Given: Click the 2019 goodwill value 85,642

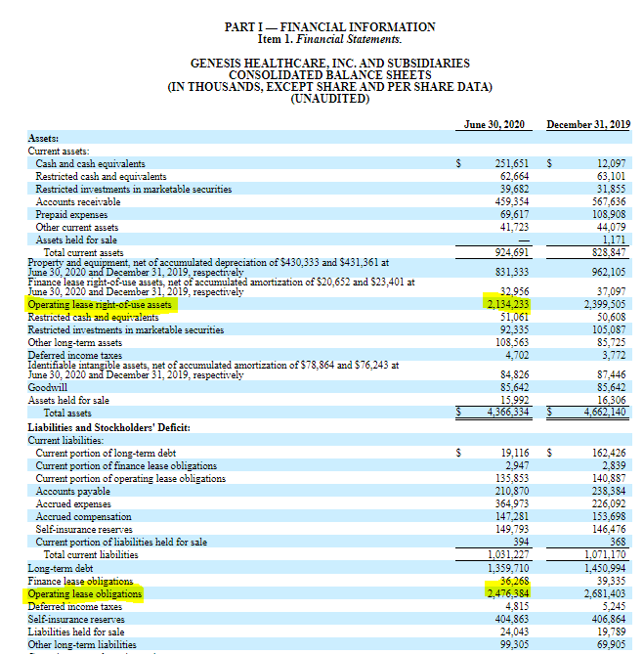Looking at the screenshot, I should pos(612,387).
